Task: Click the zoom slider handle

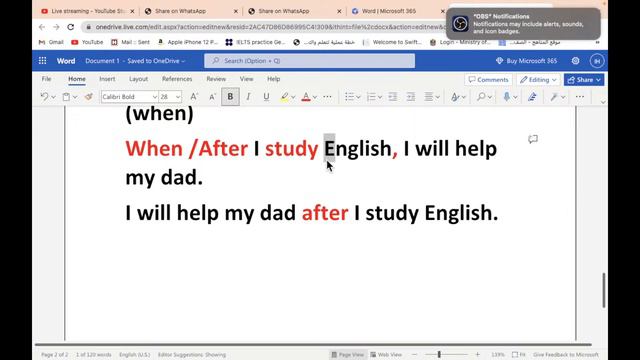Action: [x=439, y=355]
